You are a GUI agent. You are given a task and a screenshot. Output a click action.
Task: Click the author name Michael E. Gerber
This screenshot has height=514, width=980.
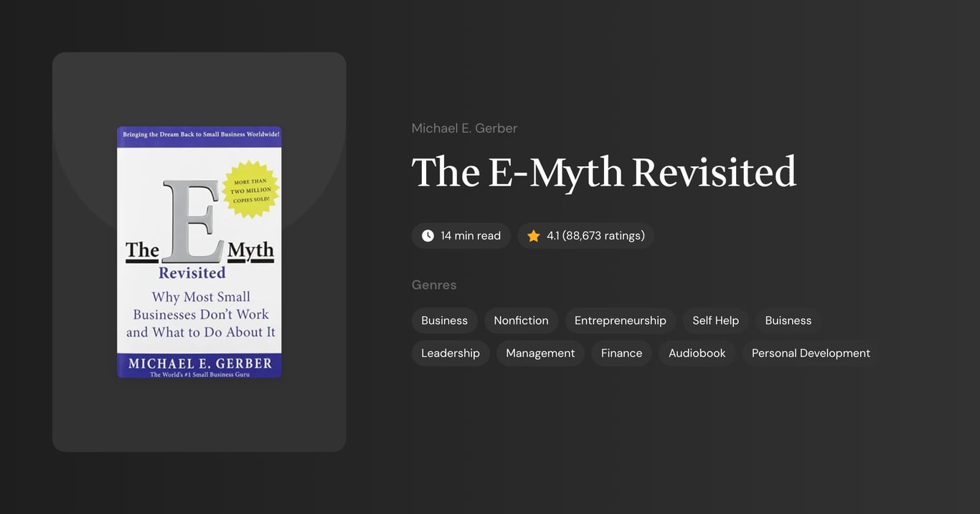pyautogui.click(x=464, y=128)
